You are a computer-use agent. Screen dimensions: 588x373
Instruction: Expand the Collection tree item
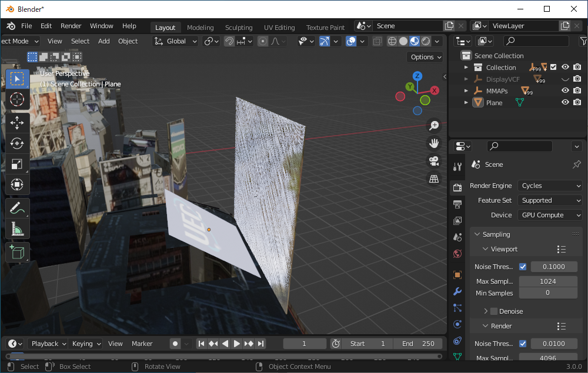466,68
